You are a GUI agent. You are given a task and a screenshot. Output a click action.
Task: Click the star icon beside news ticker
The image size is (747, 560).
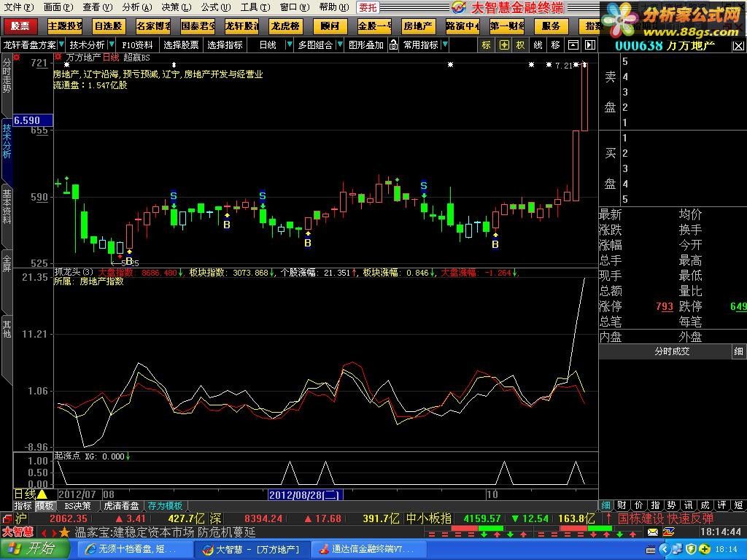(x=64, y=532)
